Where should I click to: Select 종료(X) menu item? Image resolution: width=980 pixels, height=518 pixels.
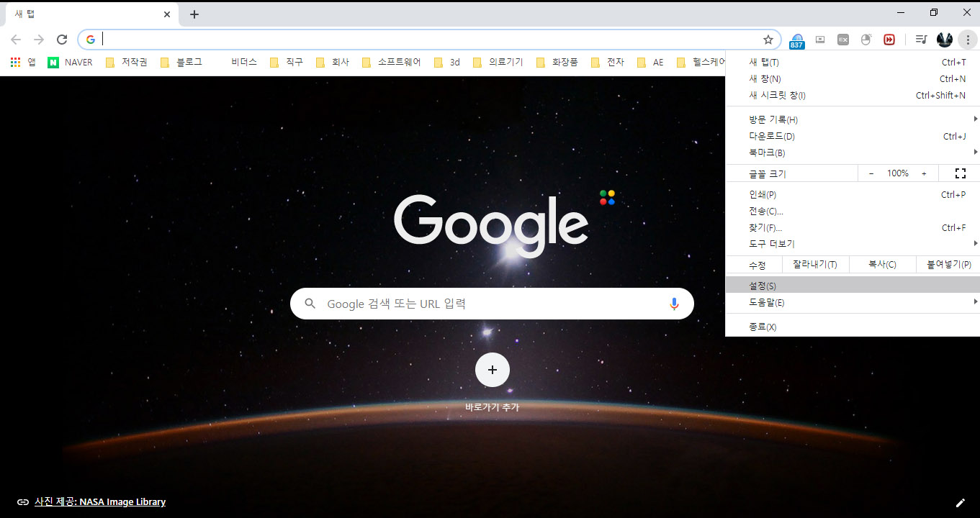(853, 327)
